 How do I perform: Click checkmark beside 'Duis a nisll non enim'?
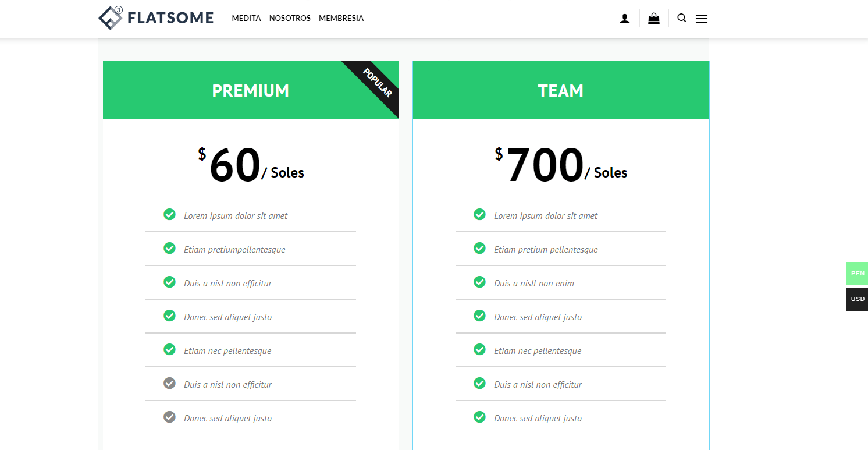(x=479, y=282)
